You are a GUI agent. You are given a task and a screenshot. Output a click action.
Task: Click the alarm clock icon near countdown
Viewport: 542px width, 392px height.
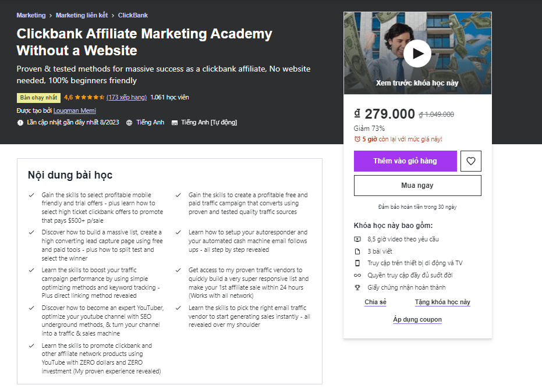click(357, 140)
